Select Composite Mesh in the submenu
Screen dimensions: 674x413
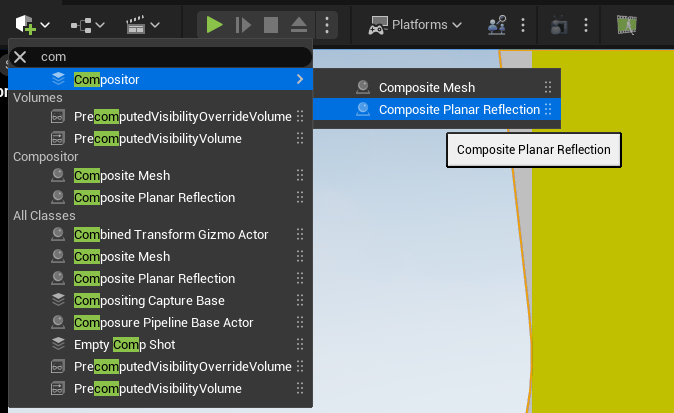tap(426, 88)
